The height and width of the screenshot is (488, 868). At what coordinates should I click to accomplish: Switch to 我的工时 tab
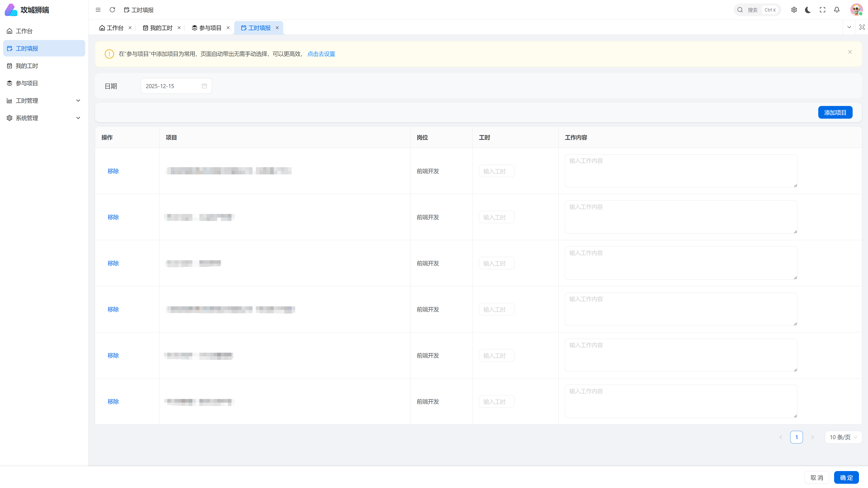coord(158,28)
